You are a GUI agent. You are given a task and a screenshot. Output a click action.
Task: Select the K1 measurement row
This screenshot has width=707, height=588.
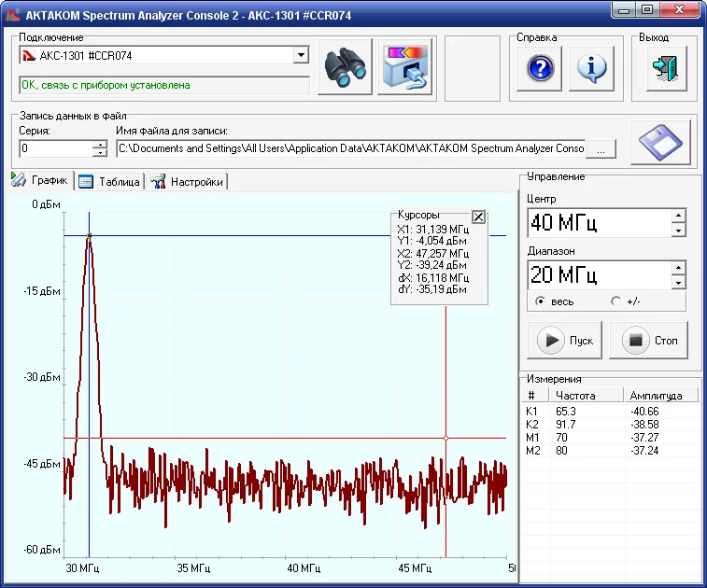click(x=611, y=411)
